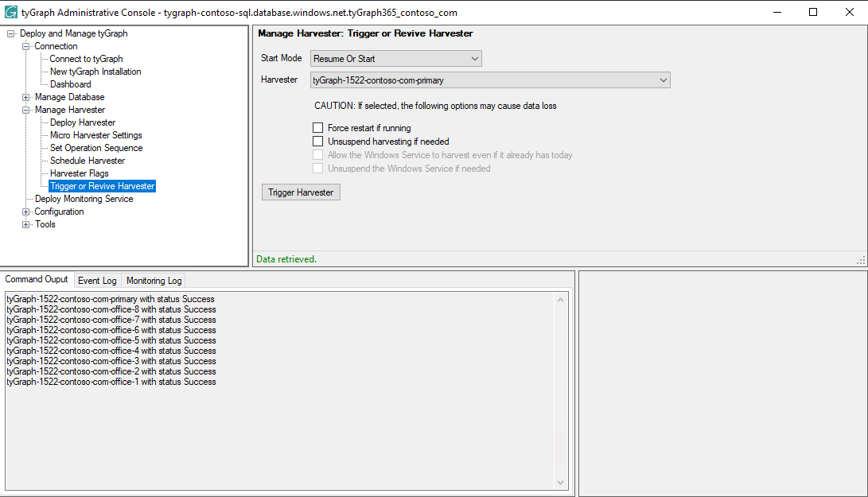Check Unsuspend harvesting if needed
Viewport: 868px width, 497px height.
coord(317,141)
